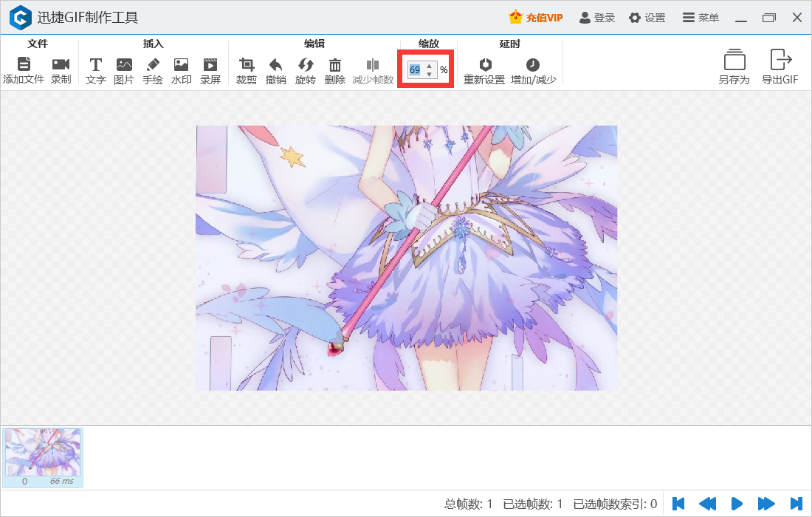The image size is (812, 517).
Task: Open the 菜单 menu
Action: [701, 18]
